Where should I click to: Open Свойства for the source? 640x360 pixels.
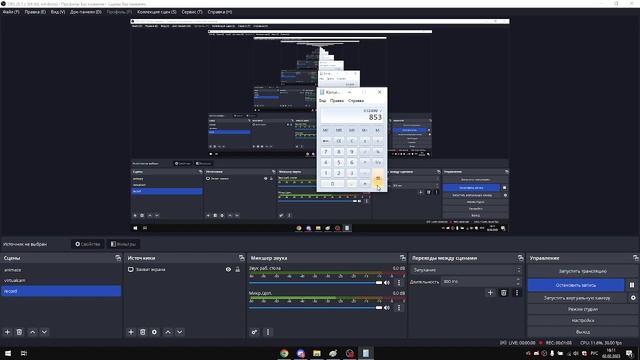87,244
